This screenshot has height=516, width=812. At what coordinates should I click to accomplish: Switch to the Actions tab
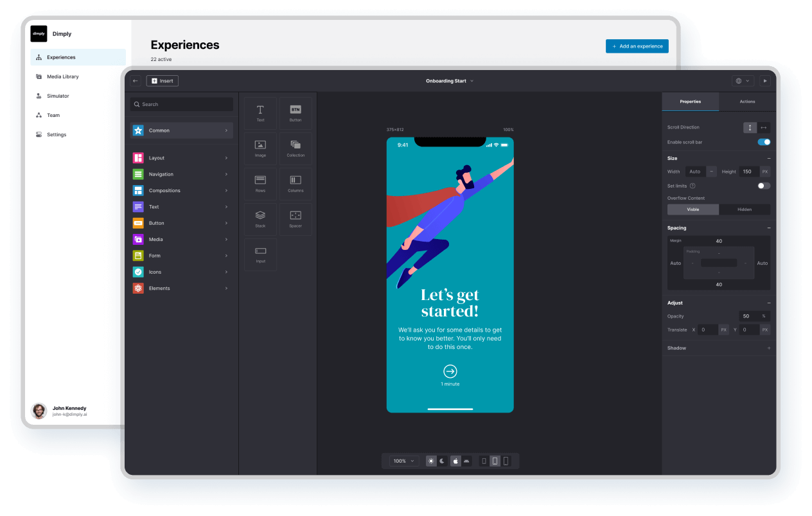pyautogui.click(x=747, y=102)
